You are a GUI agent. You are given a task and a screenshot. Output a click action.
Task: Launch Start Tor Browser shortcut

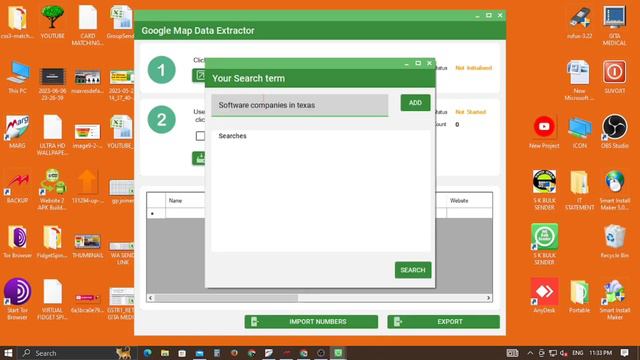click(17, 299)
